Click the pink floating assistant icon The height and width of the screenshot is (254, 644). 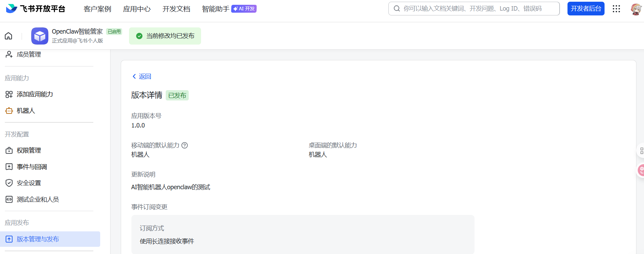[x=641, y=170]
